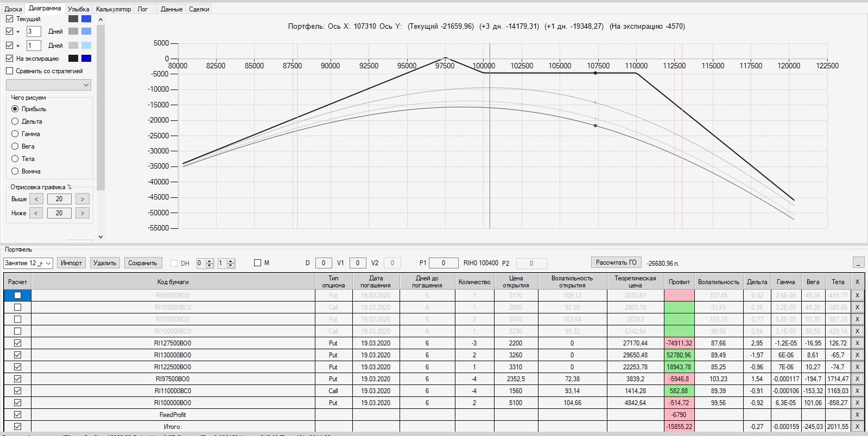The width and height of the screenshot is (868, 436).
Task: Click the D input field
Action: [x=324, y=263]
